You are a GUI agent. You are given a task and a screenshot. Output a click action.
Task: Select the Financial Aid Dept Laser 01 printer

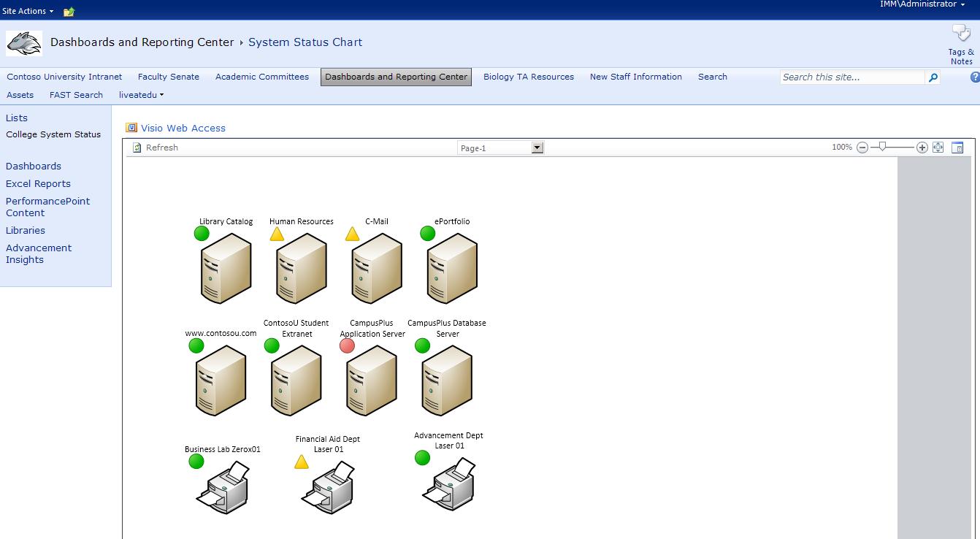click(x=328, y=487)
